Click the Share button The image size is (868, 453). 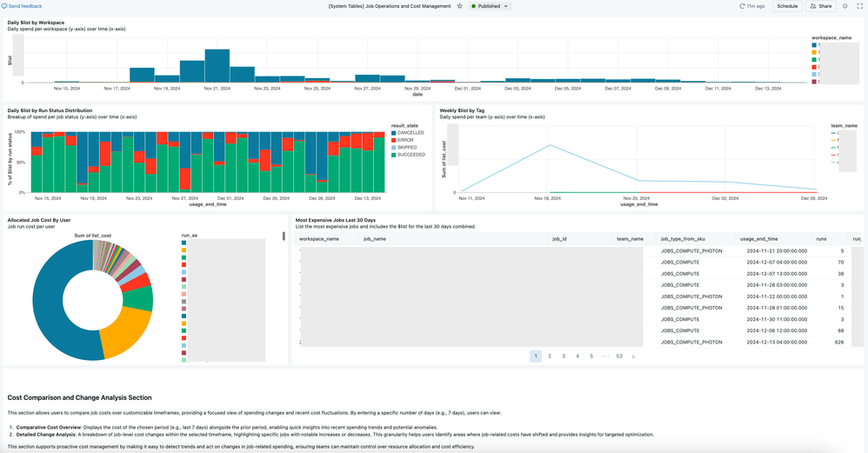[820, 6]
